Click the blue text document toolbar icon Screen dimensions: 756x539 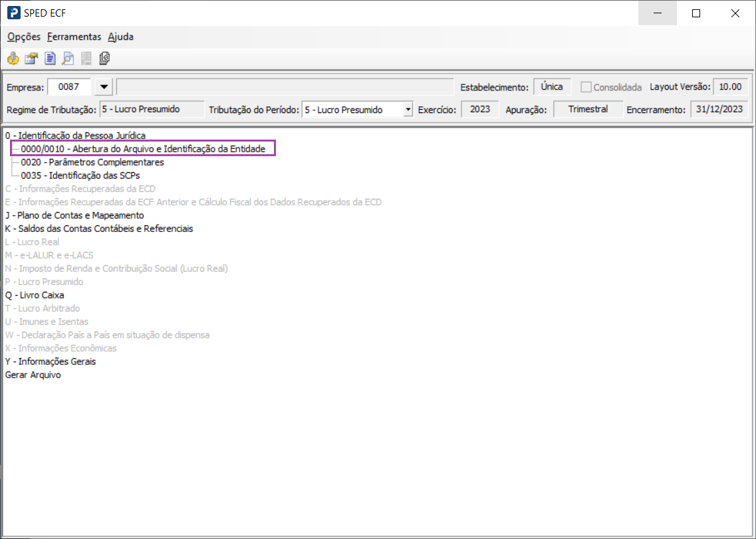click(50, 58)
